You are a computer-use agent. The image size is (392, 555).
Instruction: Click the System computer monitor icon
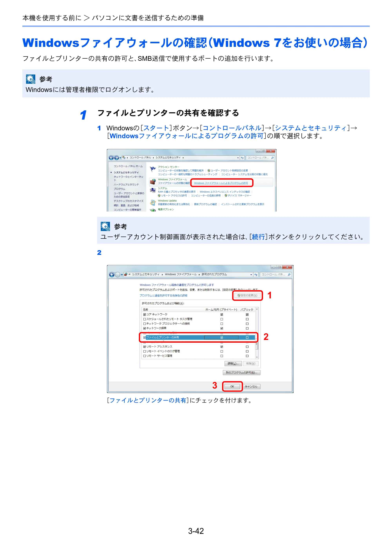[153, 191]
